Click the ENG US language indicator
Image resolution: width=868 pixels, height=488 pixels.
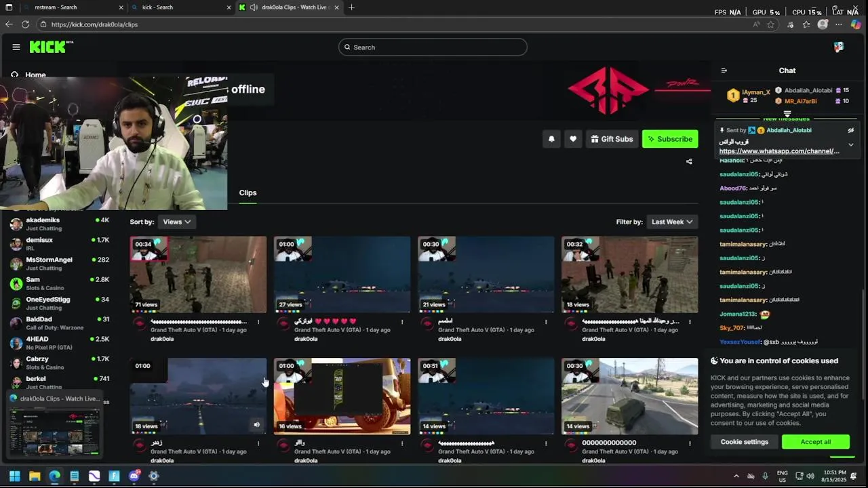point(782,476)
